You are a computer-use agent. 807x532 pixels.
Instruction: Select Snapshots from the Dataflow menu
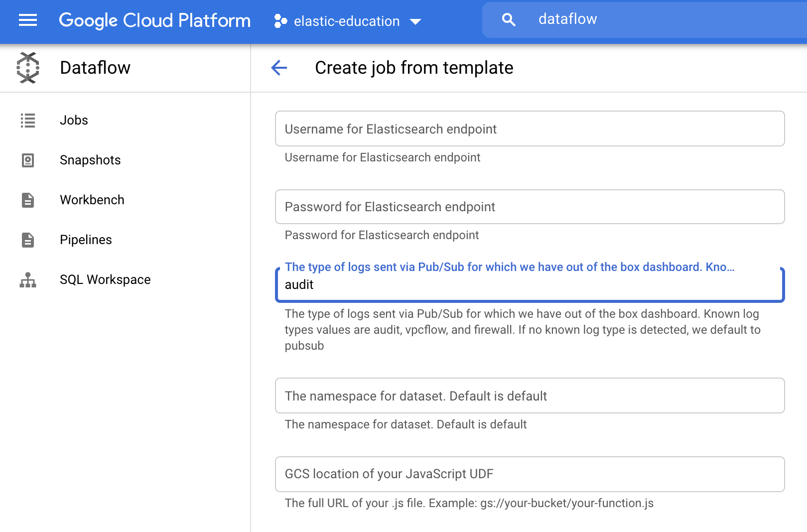coord(90,160)
